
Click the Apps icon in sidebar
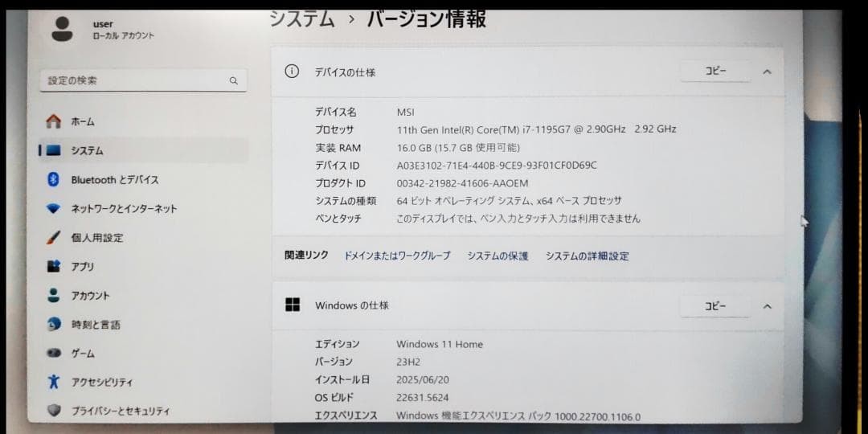[x=53, y=266]
